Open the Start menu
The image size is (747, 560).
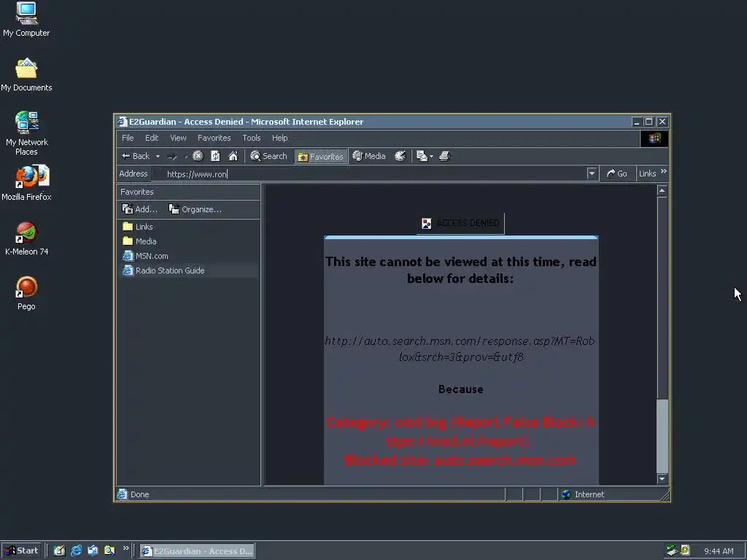tap(22, 551)
